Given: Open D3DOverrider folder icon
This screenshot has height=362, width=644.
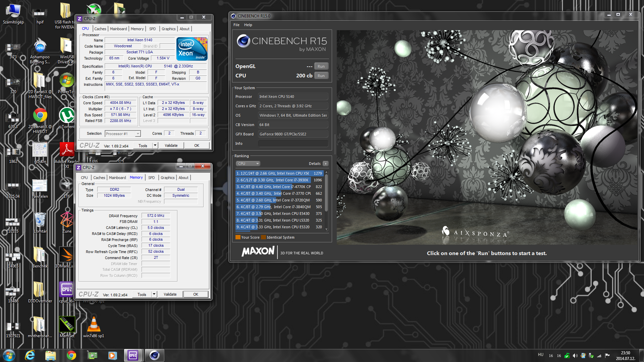Looking at the screenshot, I should pyautogui.click(x=40, y=293).
